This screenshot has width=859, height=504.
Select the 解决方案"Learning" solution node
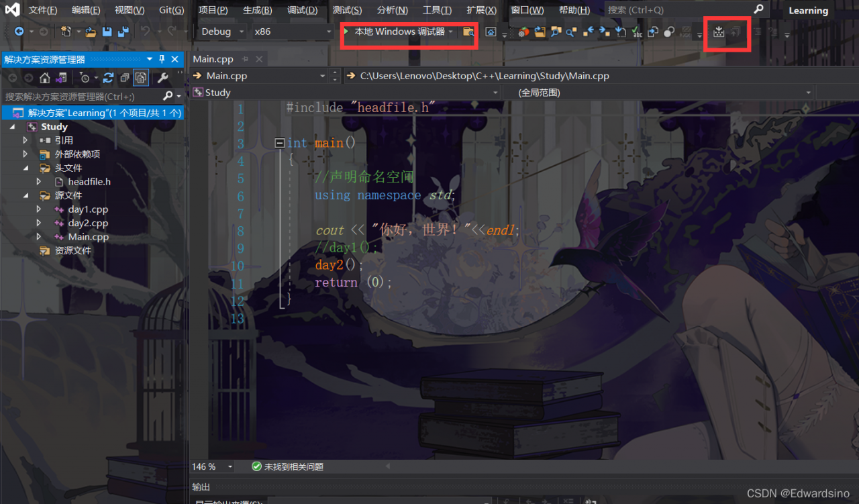coord(93,113)
